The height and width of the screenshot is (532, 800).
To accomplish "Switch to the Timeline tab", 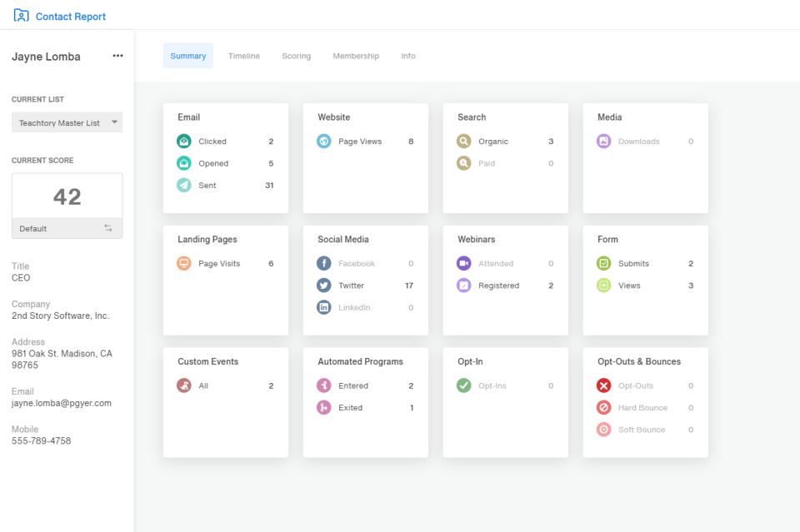I will [244, 56].
